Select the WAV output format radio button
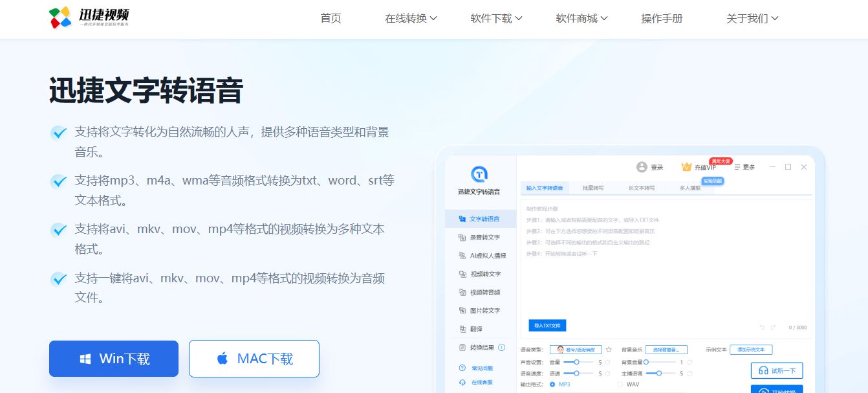 point(621,384)
